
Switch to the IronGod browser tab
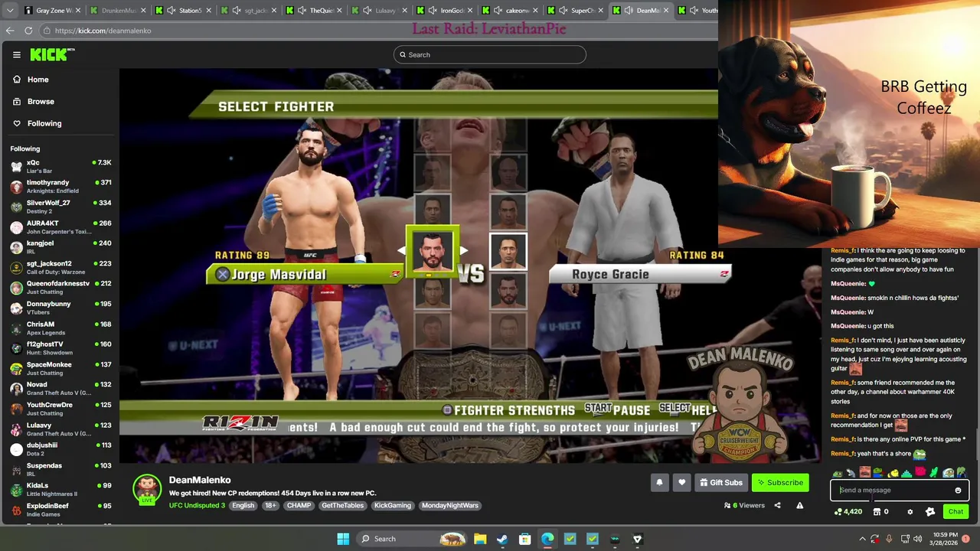pyautogui.click(x=446, y=11)
